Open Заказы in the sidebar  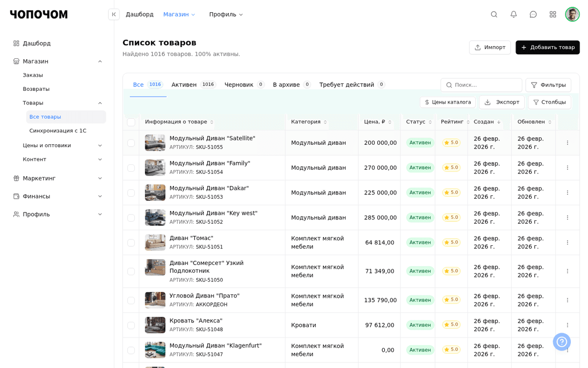click(x=33, y=75)
